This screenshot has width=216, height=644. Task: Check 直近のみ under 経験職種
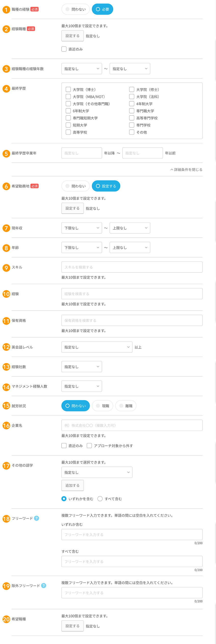point(64,49)
